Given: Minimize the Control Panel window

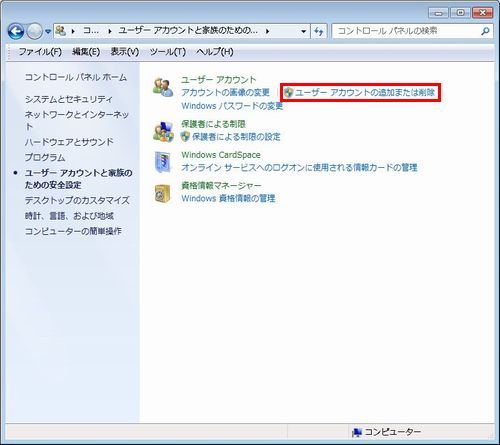Looking at the screenshot, I should point(438,13).
